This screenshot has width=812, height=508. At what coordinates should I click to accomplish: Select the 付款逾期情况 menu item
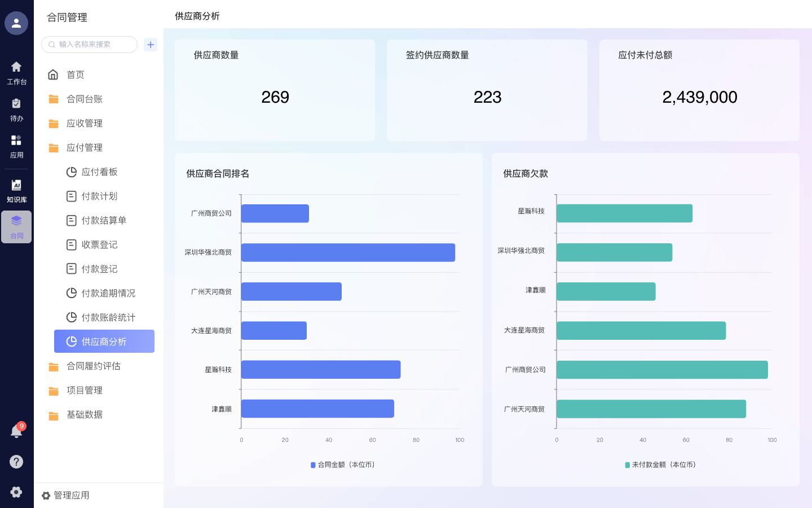pos(108,294)
